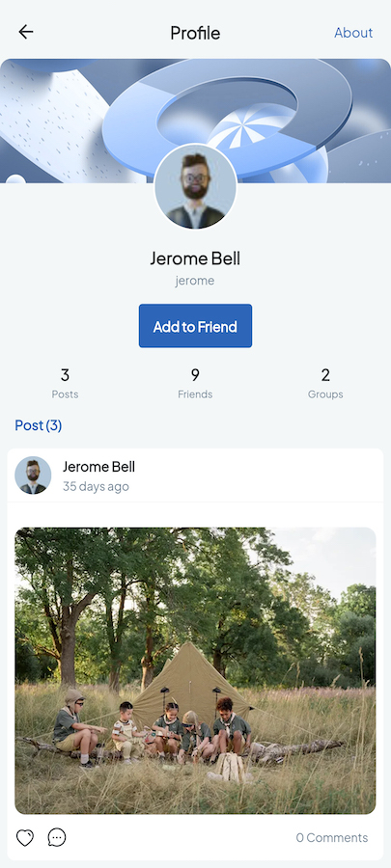Open comments via speech bubble icon
Image resolution: width=391 pixels, height=868 pixels.
[x=57, y=837]
